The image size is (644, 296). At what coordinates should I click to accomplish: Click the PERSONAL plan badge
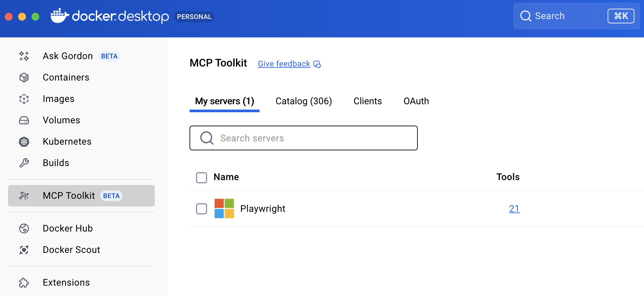tap(194, 17)
